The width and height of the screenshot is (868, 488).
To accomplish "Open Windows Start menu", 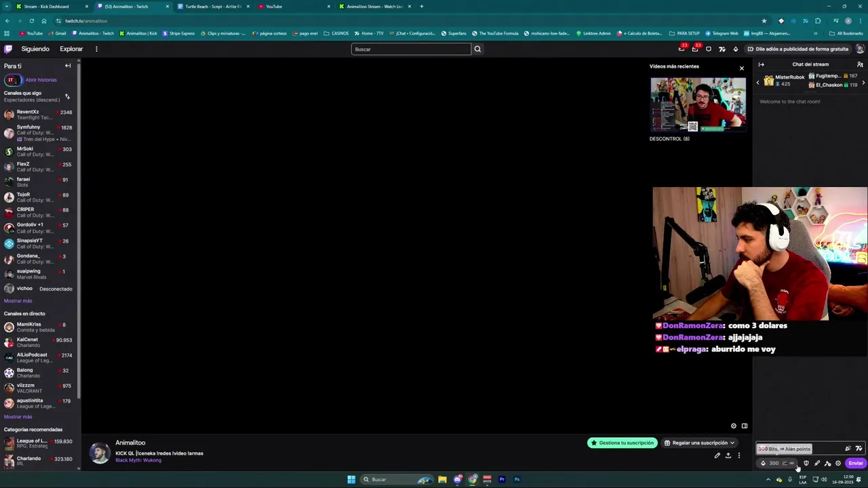I will click(351, 479).
